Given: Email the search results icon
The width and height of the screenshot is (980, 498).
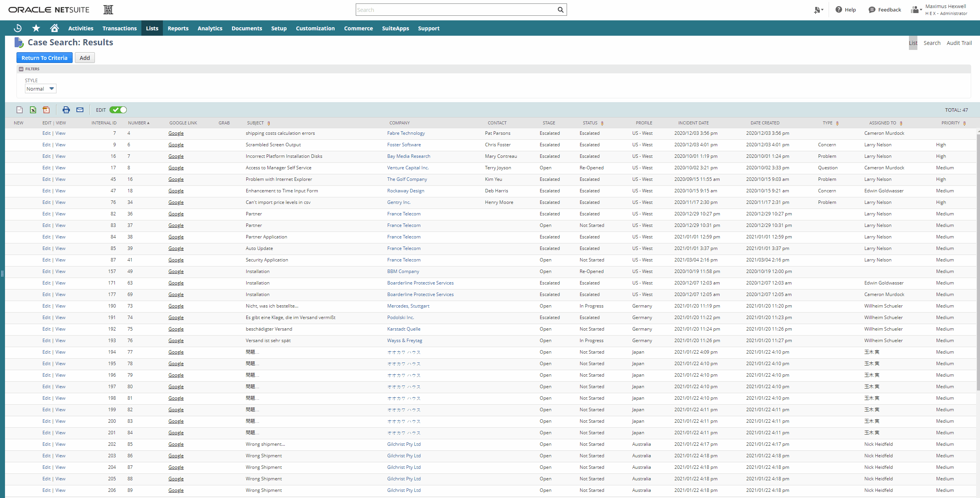Looking at the screenshot, I should coord(80,110).
